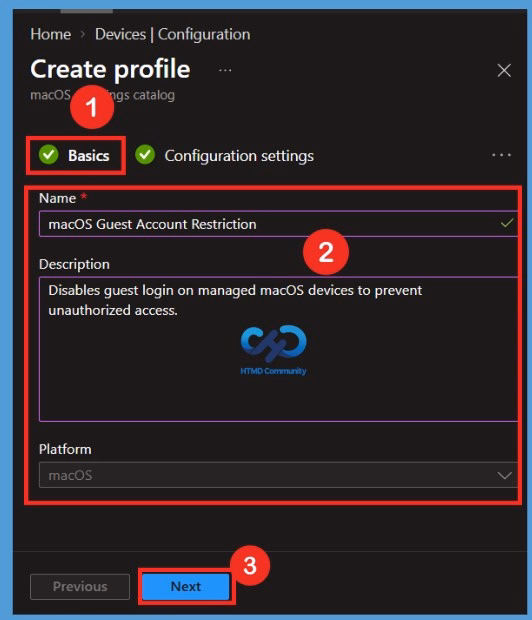Switch to Configuration settings step
This screenshot has height=620, width=532.
click(224, 155)
